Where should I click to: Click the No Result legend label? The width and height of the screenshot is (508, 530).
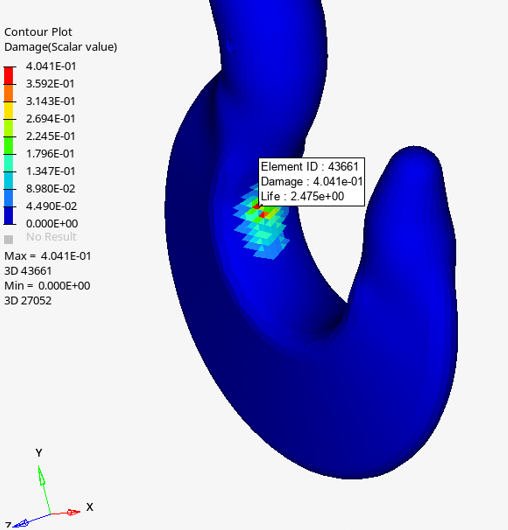(51, 237)
